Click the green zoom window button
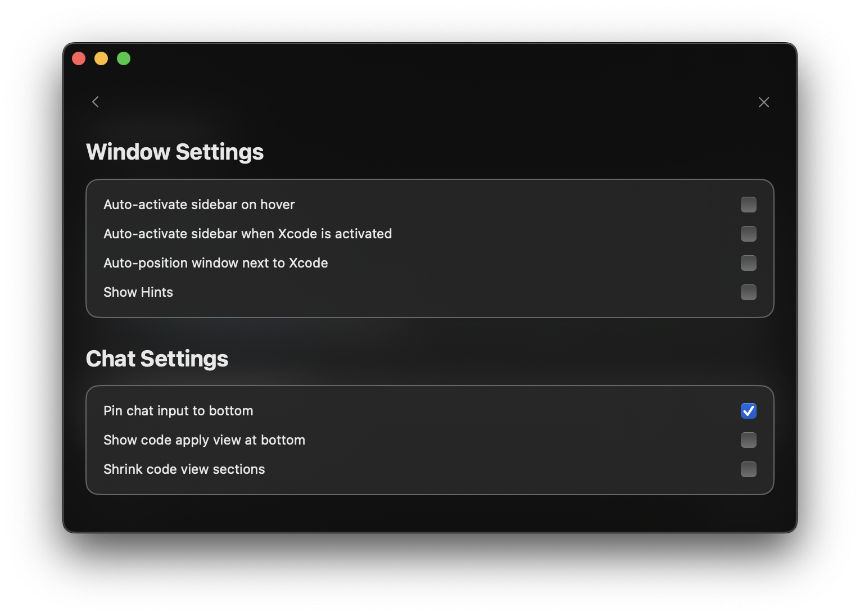 click(x=124, y=58)
